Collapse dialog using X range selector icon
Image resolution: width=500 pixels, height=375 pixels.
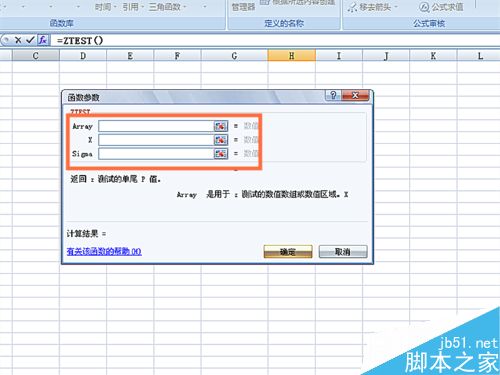coord(220,140)
